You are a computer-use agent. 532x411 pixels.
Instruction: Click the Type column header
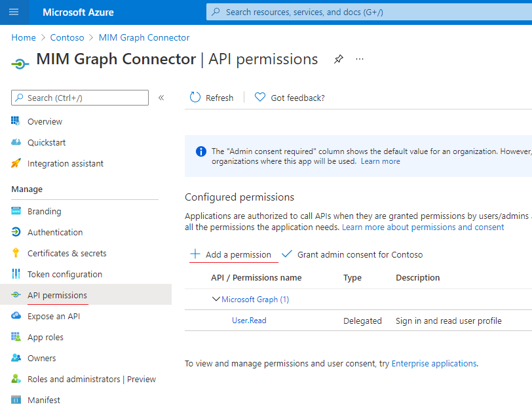click(x=352, y=278)
